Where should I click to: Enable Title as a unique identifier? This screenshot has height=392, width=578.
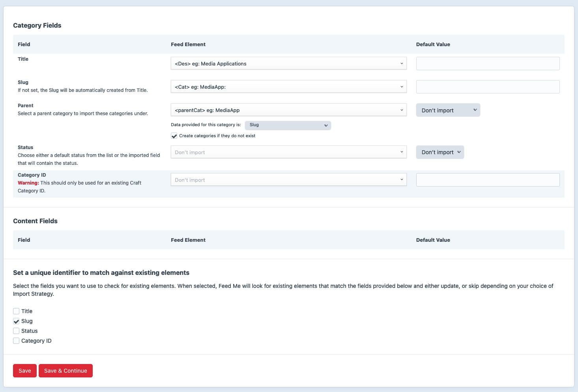coord(16,311)
